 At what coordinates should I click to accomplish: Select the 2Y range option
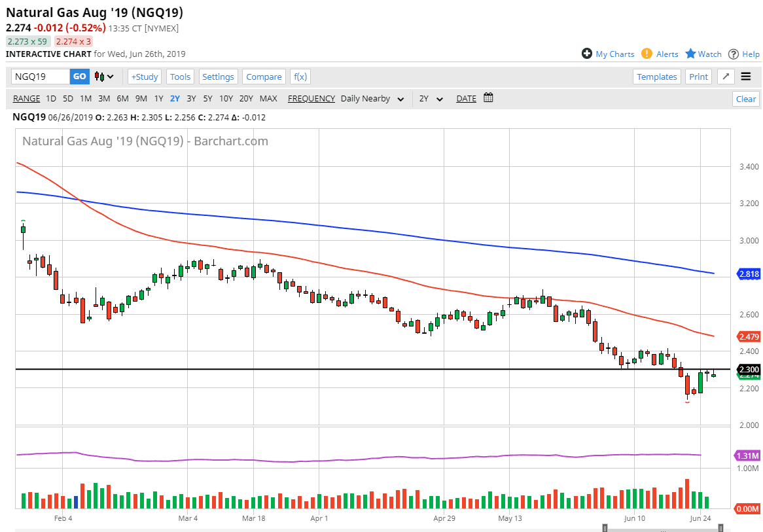[175, 99]
